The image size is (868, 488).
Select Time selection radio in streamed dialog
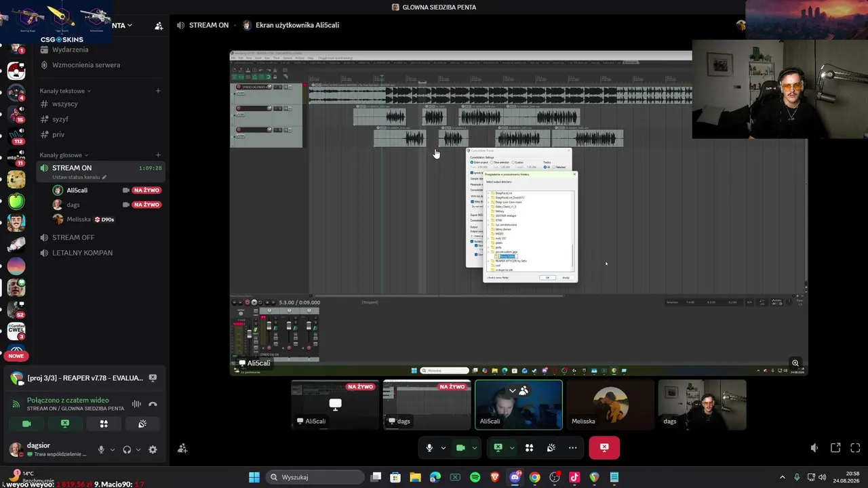492,162
